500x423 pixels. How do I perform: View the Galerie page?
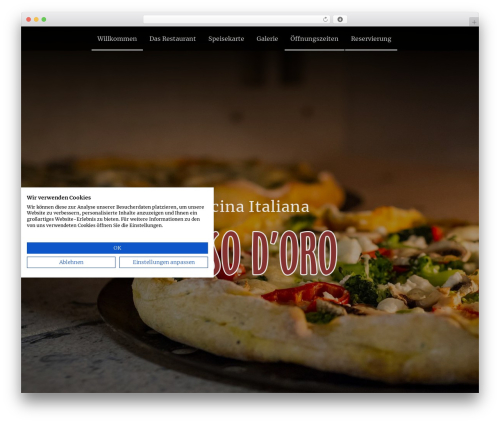click(267, 39)
